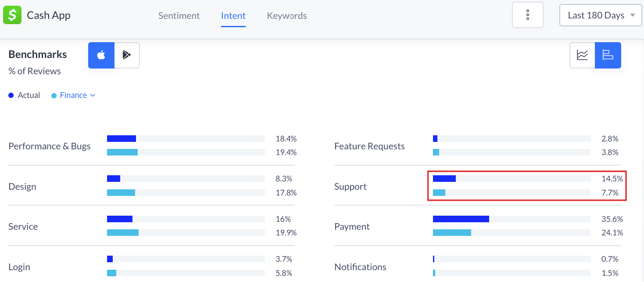Click the Support actual 14.5% bar
Screen dimensions: 644x282
tap(444, 179)
